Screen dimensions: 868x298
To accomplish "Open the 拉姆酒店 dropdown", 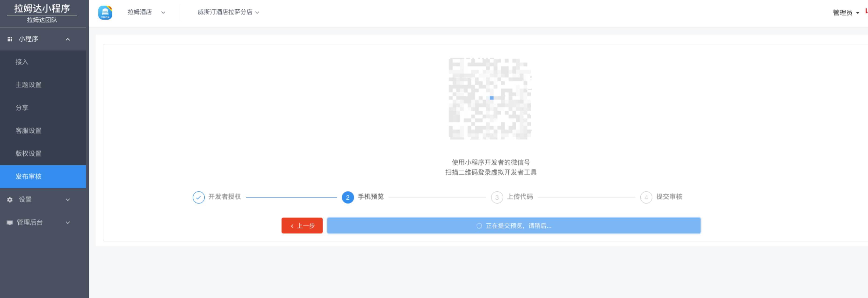I will (x=146, y=12).
